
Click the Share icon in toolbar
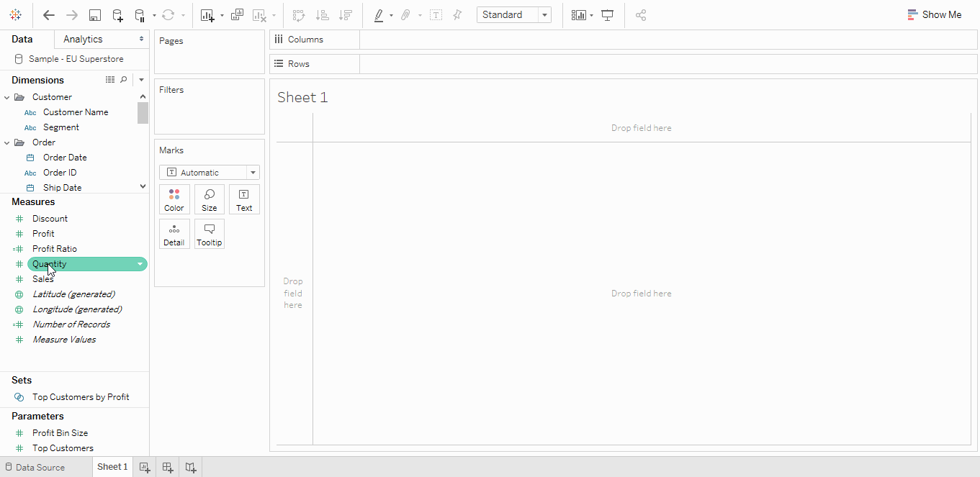[641, 15]
